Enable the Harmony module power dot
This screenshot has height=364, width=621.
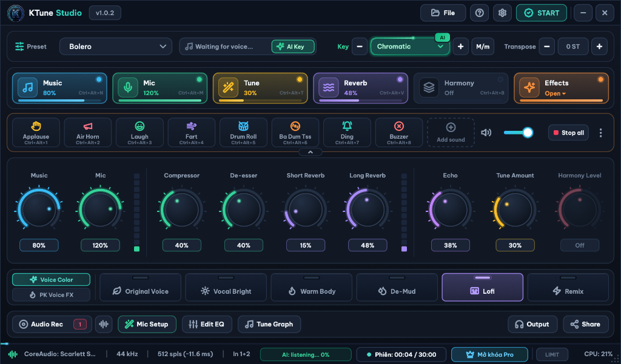pyautogui.click(x=500, y=79)
